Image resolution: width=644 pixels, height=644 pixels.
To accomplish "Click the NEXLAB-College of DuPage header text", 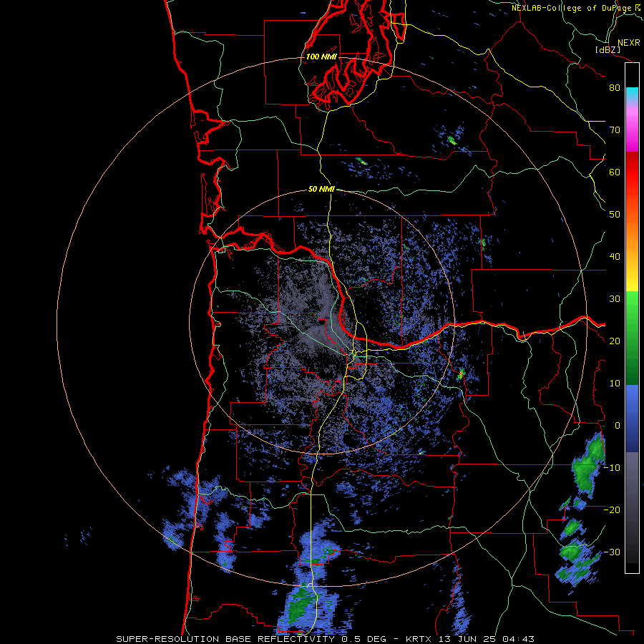I will 571,8.
